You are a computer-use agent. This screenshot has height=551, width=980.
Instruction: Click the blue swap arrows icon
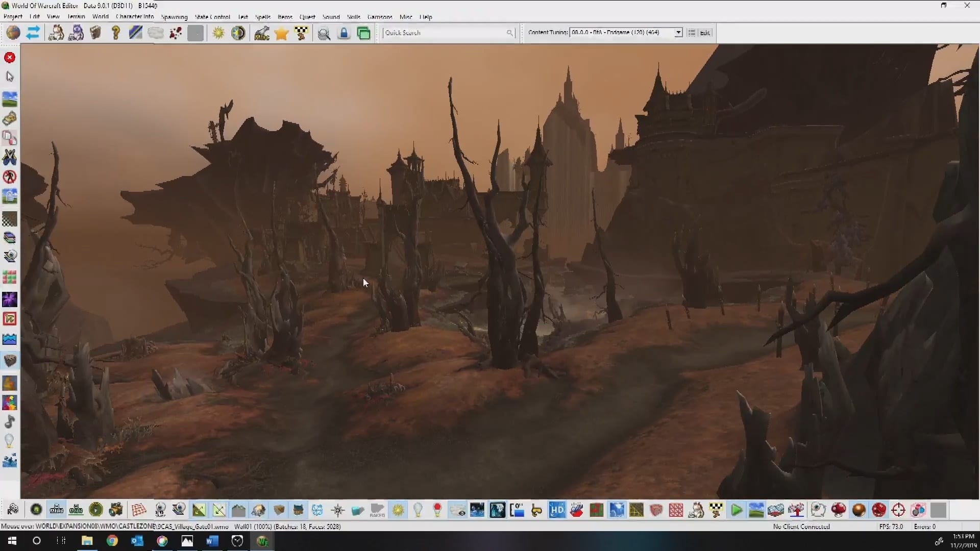click(x=33, y=33)
